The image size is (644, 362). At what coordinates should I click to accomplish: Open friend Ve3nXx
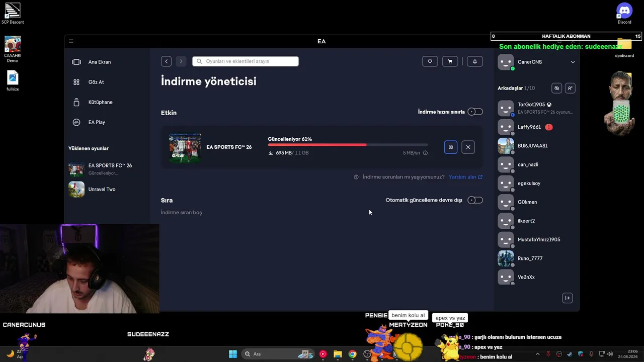pos(536,277)
